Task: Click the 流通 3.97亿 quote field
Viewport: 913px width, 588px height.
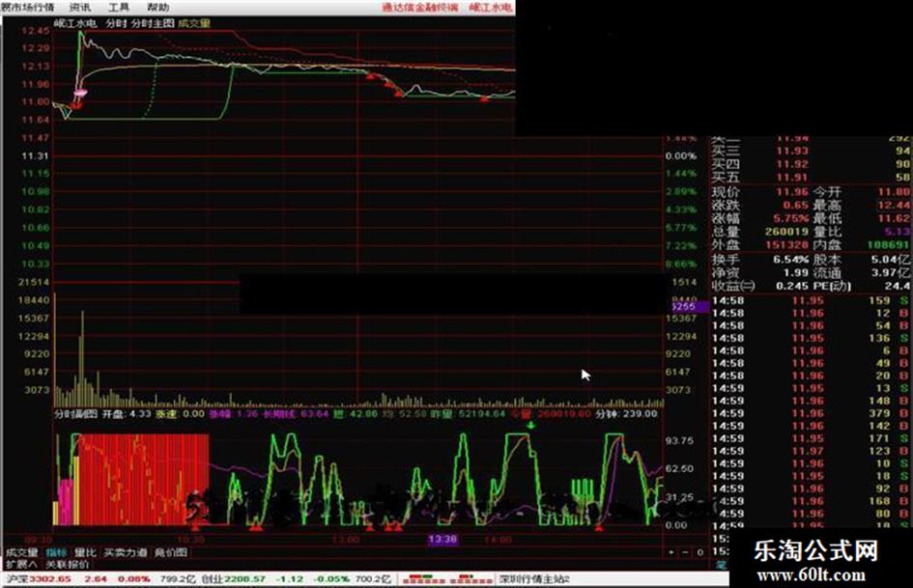Action: [x=862, y=273]
